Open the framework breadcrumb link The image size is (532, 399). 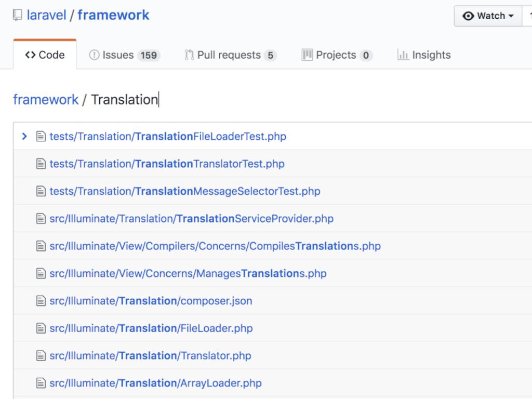point(46,100)
